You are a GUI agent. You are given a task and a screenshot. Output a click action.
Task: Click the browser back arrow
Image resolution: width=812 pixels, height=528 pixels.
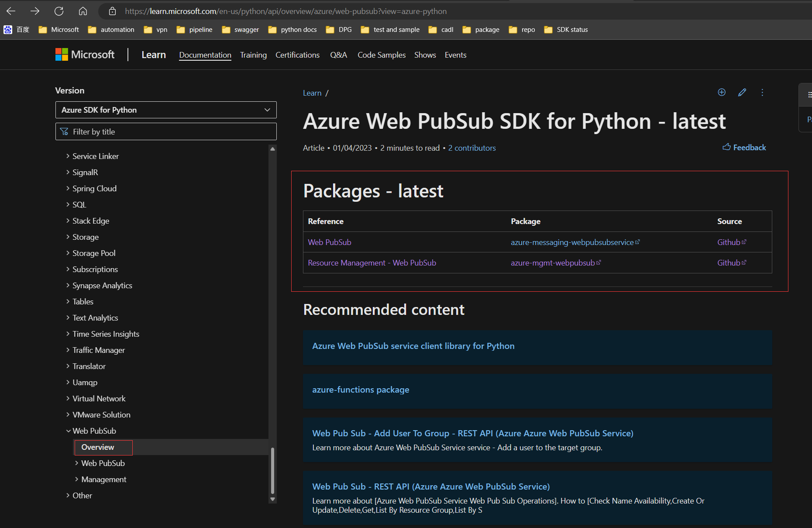pos(11,11)
